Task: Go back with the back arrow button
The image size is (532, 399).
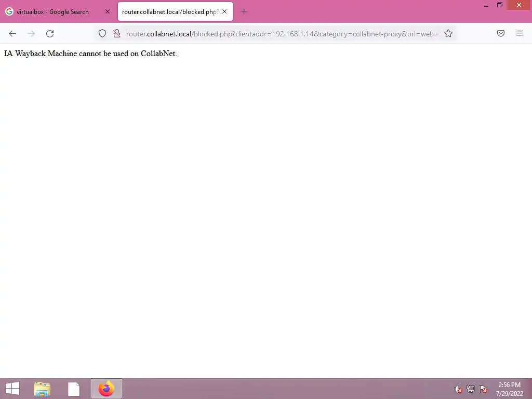Action: (x=12, y=34)
